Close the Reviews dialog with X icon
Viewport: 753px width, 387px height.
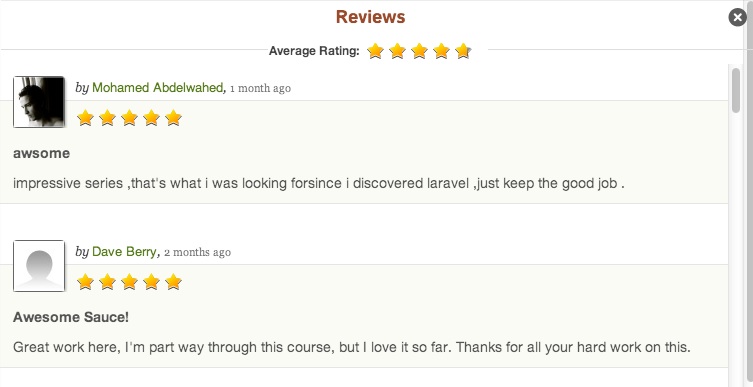click(x=737, y=18)
